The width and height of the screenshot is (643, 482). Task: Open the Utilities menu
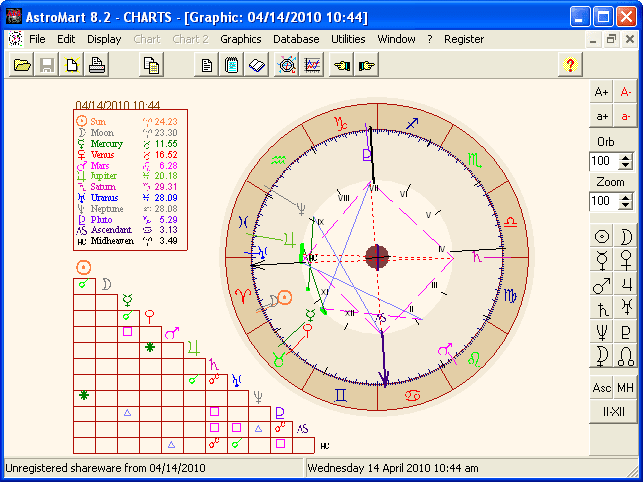click(x=348, y=39)
